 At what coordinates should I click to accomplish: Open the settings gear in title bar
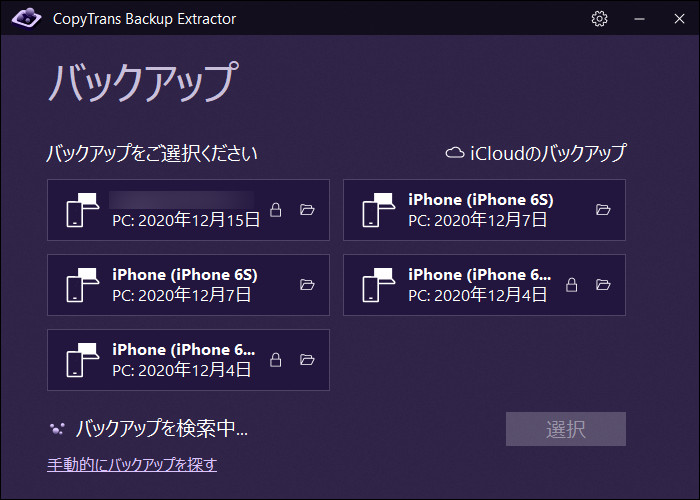(599, 19)
